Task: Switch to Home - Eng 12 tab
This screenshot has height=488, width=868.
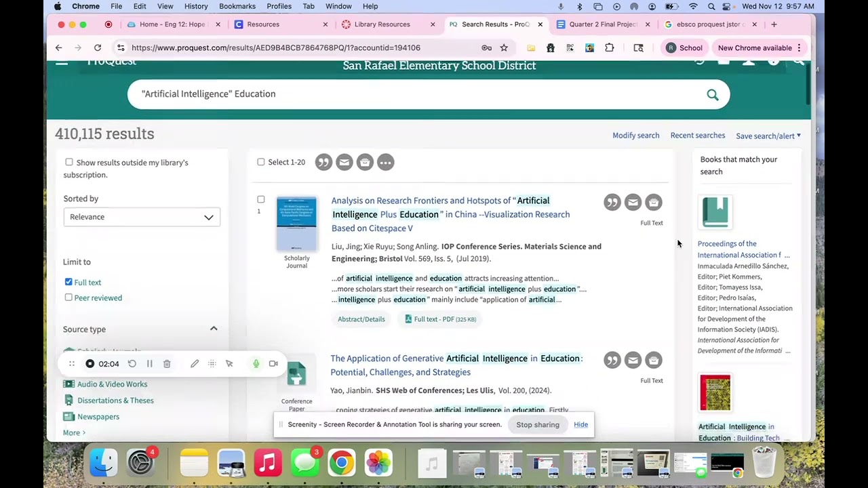Action: [172, 24]
